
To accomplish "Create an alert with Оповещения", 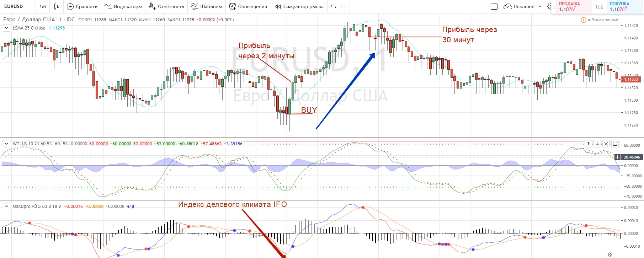I will click(x=248, y=6).
